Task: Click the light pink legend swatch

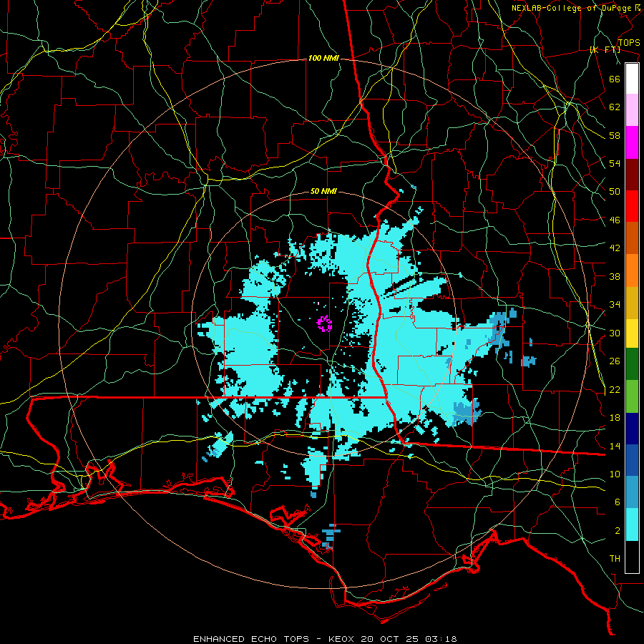Action: 632,110
